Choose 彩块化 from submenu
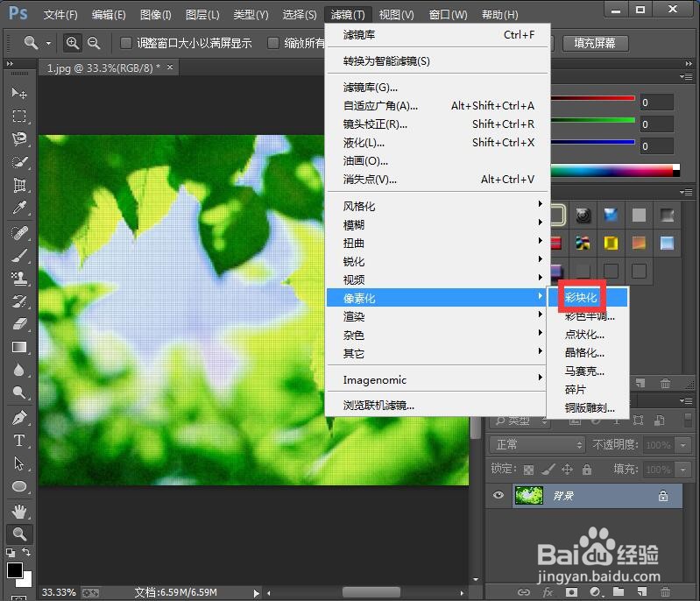Image resolution: width=700 pixels, height=601 pixels. [588, 298]
